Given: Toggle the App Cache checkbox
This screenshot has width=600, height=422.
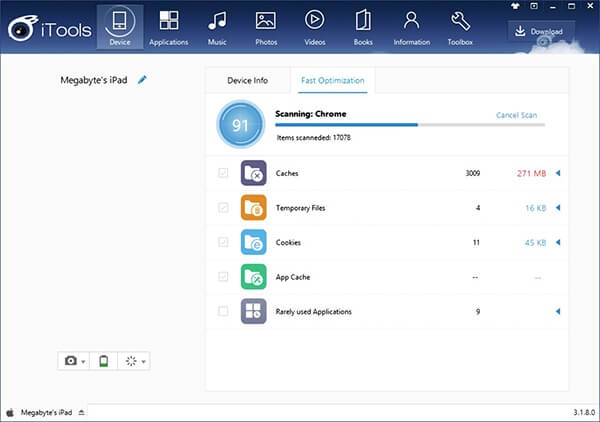Looking at the screenshot, I should (223, 277).
